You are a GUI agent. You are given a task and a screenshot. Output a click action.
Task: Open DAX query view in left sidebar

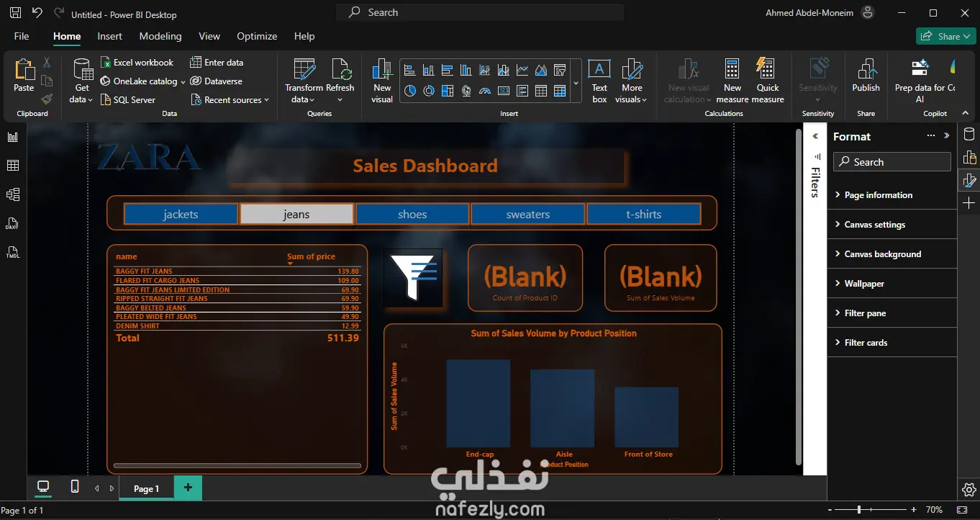point(13,223)
